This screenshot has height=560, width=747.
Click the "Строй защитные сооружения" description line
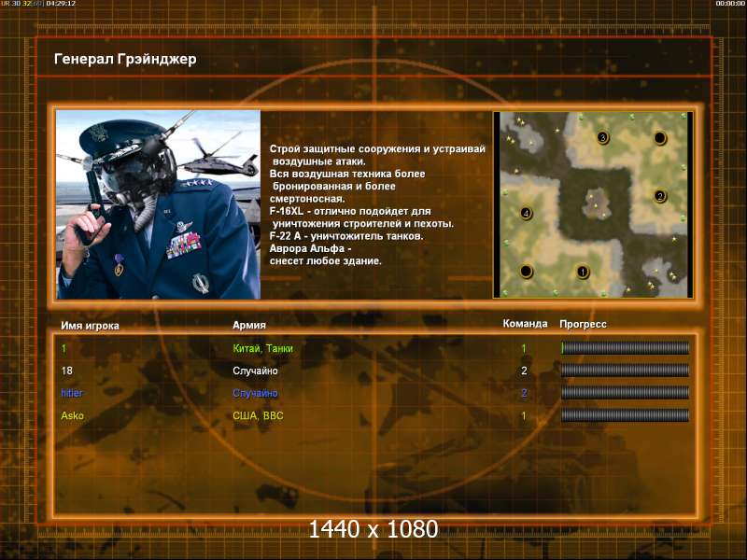377,149
